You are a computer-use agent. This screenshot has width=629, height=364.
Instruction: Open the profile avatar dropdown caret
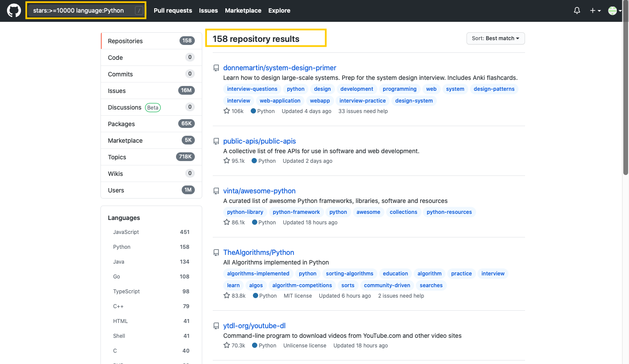click(620, 10)
